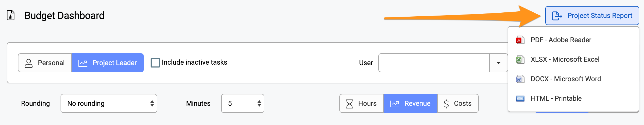Open the Project Status Report button
This screenshot has width=644, height=125.
(x=592, y=16)
